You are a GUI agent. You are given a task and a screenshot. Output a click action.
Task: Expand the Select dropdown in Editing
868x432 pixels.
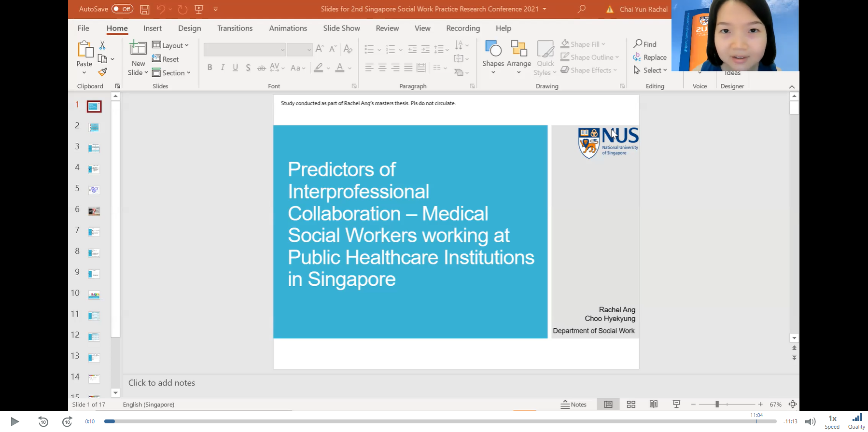[x=650, y=70]
